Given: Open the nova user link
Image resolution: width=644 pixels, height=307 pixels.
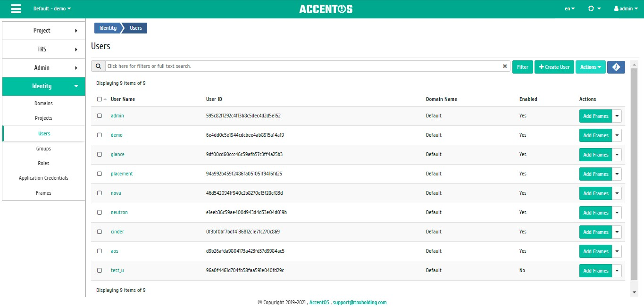Looking at the screenshot, I should coord(116,193).
